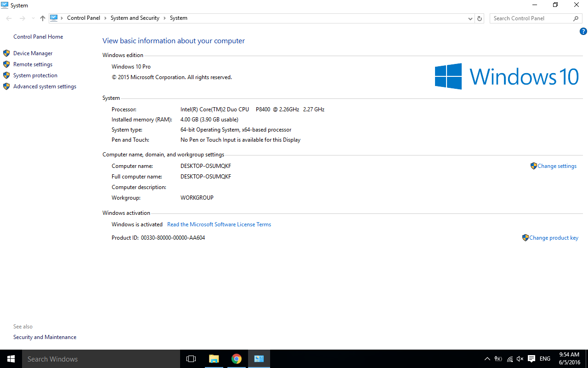Open Advanced system settings

pyautogui.click(x=45, y=86)
